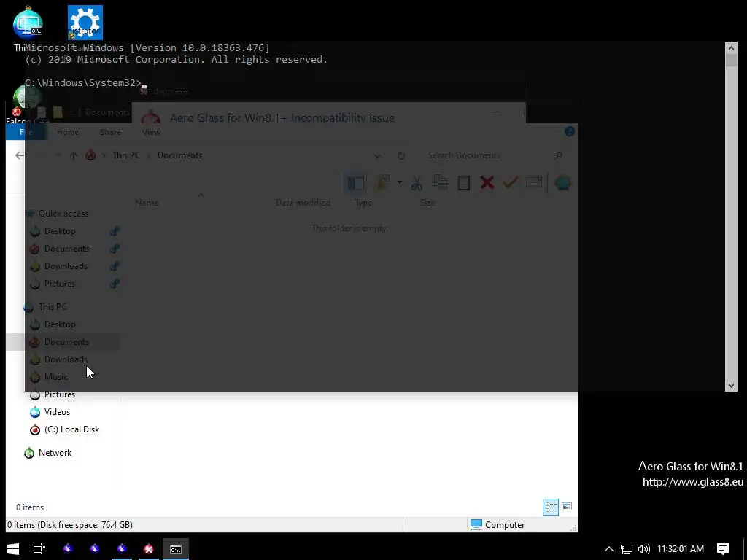Image resolution: width=747 pixels, height=560 pixels.
Task: Select This PC in navigation pane
Action: 53,307
